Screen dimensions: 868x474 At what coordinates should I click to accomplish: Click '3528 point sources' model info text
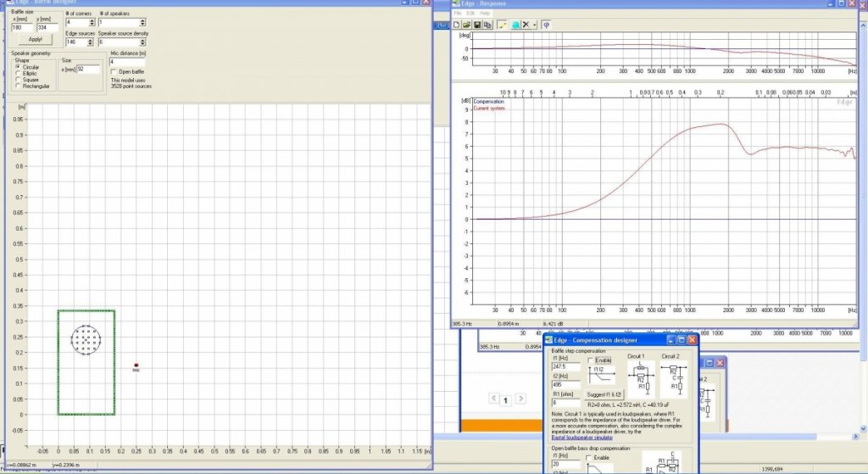tap(131, 86)
